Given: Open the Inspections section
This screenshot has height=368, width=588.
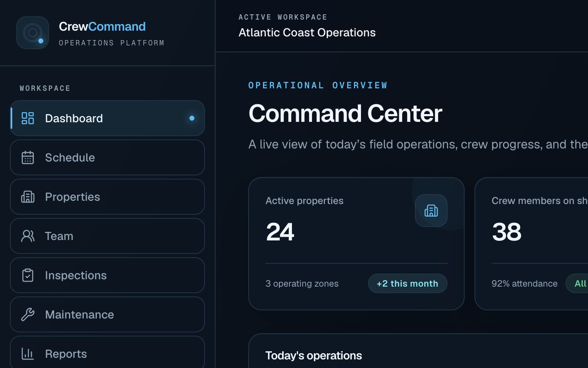Looking at the screenshot, I should pyautogui.click(x=107, y=275).
